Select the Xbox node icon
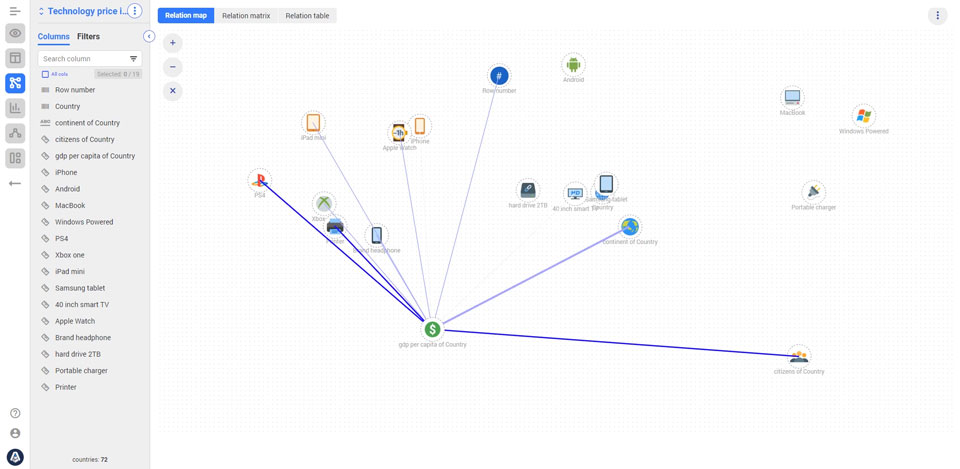Viewport: 960px width, 469px height. [x=324, y=203]
